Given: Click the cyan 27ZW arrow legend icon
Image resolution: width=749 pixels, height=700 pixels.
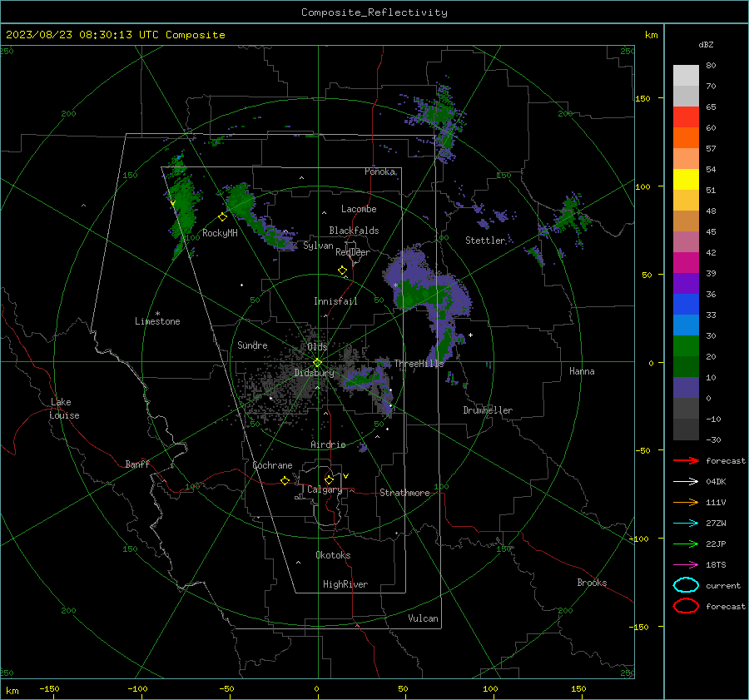Looking at the screenshot, I should click(686, 524).
